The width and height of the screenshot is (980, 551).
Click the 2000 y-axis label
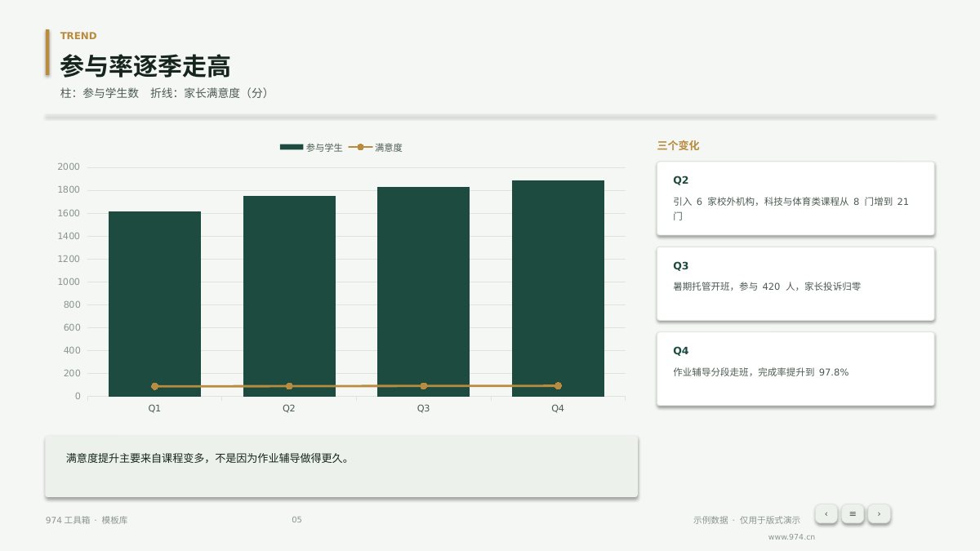(x=69, y=167)
